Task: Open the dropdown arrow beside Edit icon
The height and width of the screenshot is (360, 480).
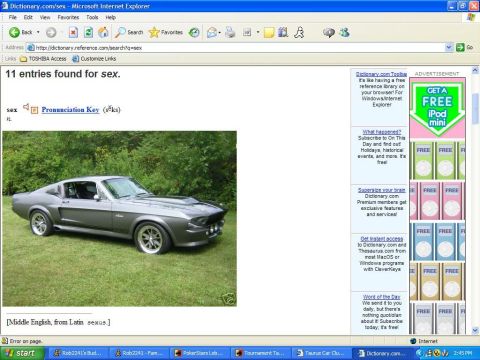Action: point(258,32)
